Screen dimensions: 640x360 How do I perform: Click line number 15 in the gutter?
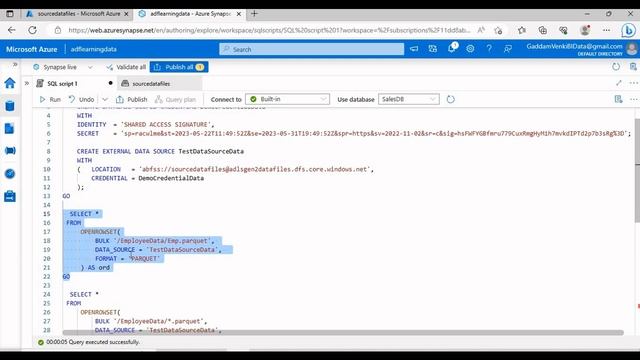(x=47, y=214)
